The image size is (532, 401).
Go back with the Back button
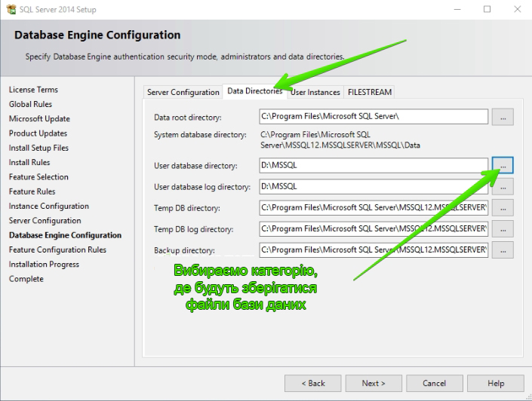tap(313, 384)
